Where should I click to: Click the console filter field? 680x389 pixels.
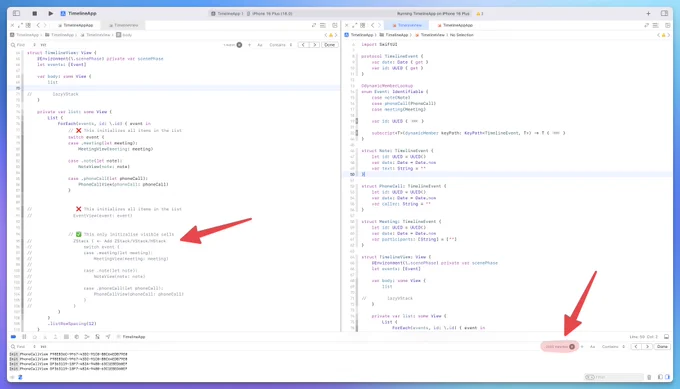tap(613, 377)
